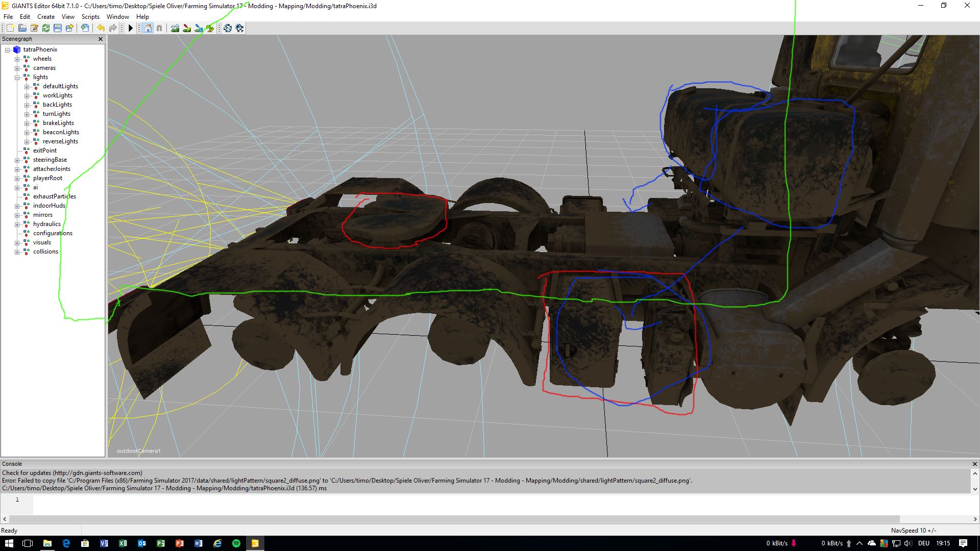The width and height of the screenshot is (980, 551).
Task: Select the collisions tree item
Action: (45, 252)
